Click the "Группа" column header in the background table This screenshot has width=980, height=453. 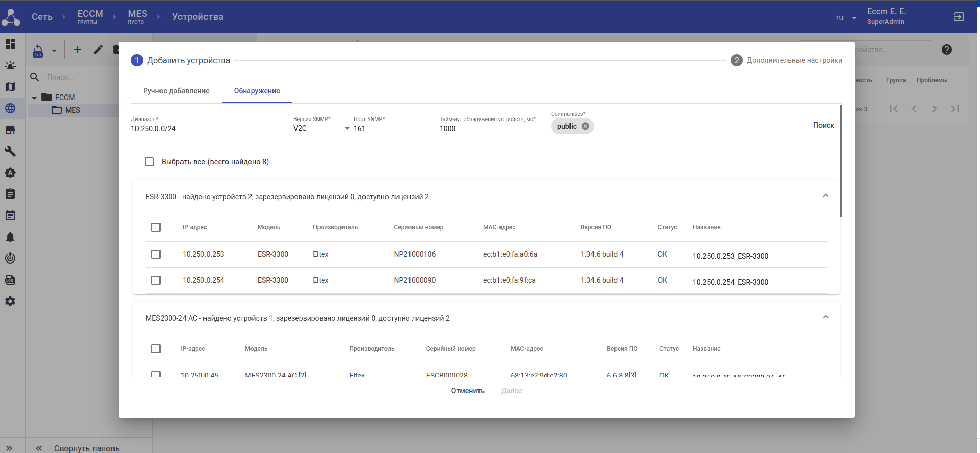click(x=896, y=80)
